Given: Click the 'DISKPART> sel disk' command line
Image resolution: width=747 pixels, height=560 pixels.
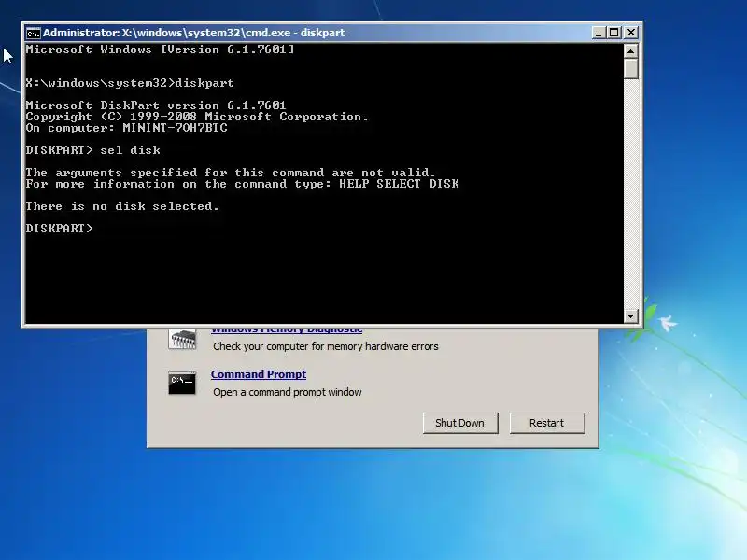Looking at the screenshot, I should [x=92, y=150].
